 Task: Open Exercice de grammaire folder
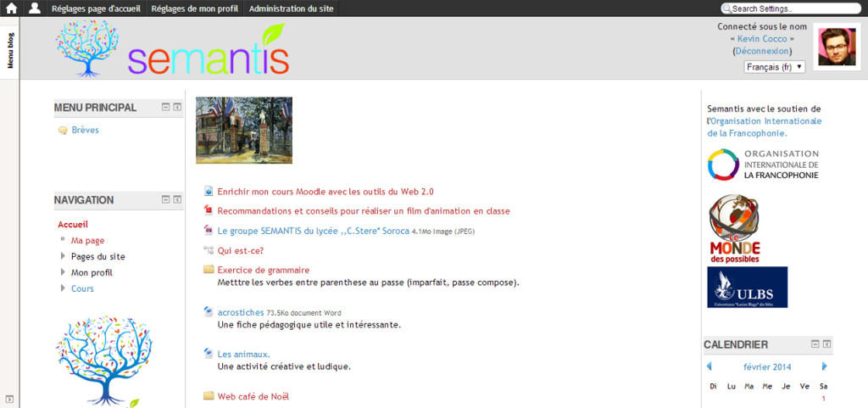264,270
